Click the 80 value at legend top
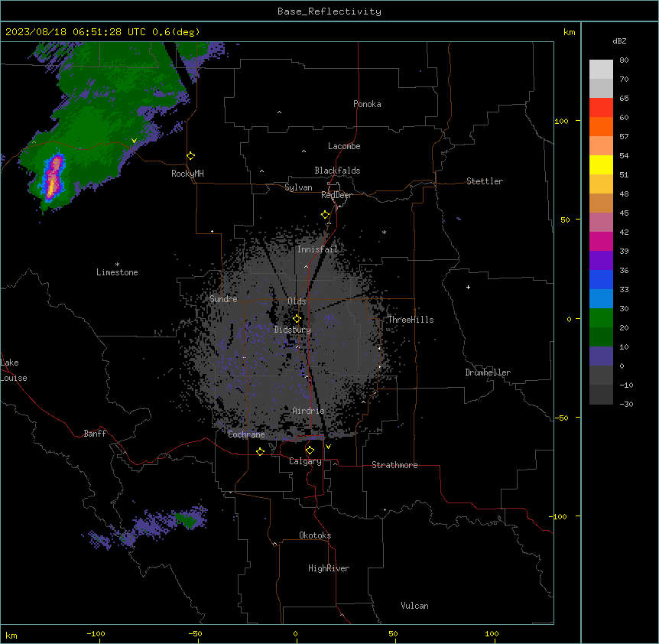Viewport: 659px width, 644px height. [624, 60]
